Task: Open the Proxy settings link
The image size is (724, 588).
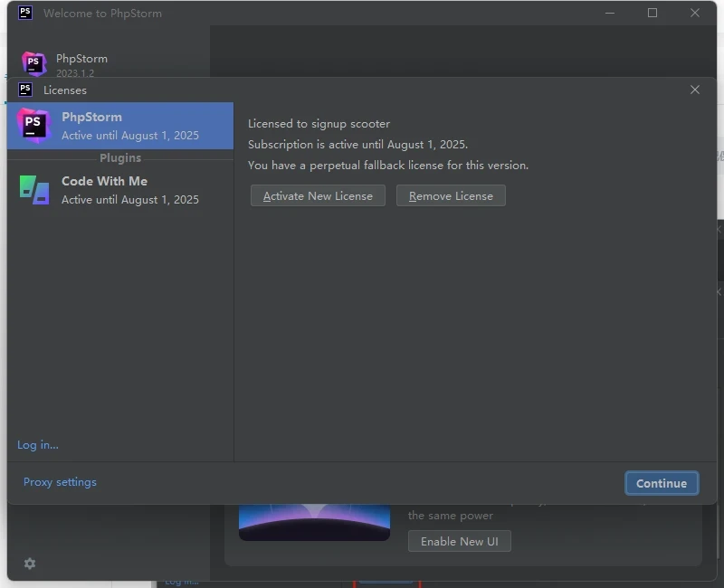Action: (60, 482)
